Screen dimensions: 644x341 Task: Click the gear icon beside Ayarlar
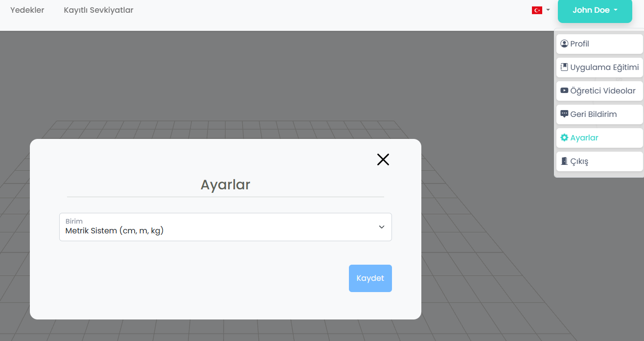(x=564, y=137)
